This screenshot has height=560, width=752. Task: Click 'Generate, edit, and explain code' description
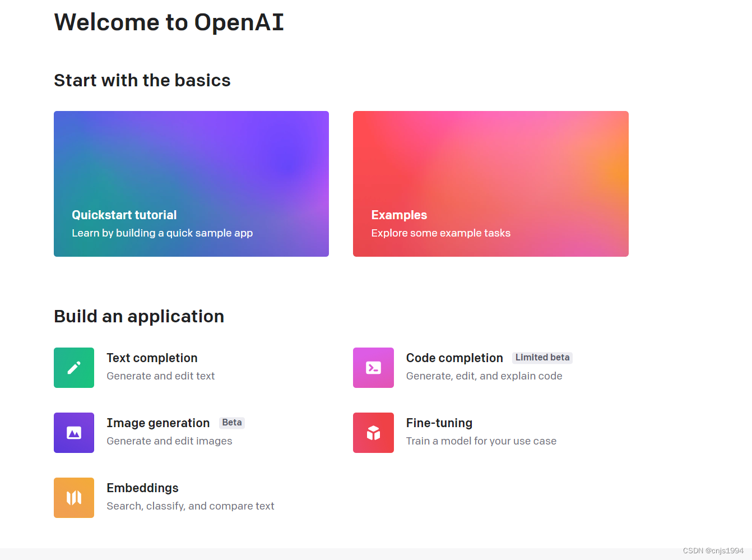[484, 376]
